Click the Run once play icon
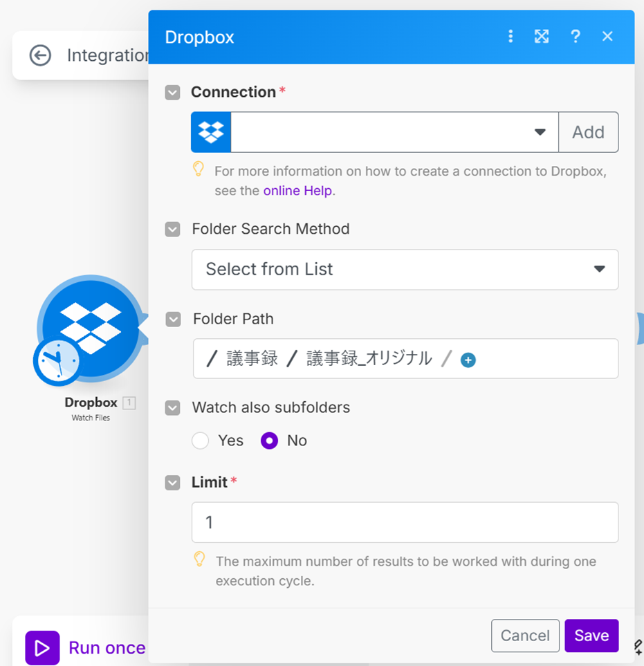The width and height of the screenshot is (644, 666). click(42, 648)
